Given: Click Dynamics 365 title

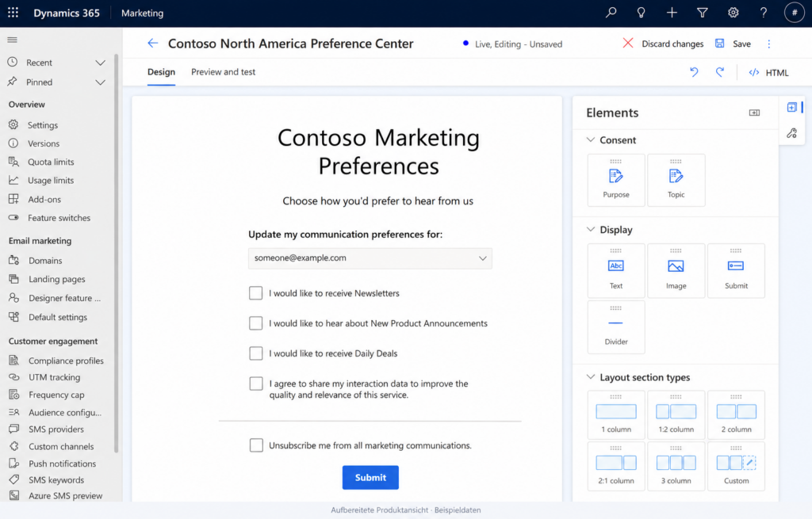Looking at the screenshot, I should pos(67,13).
